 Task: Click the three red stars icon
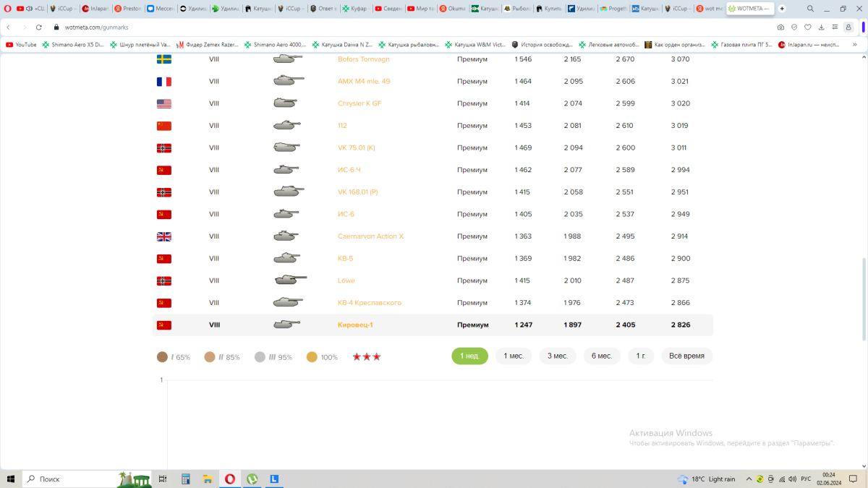pyautogui.click(x=367, y=357)
